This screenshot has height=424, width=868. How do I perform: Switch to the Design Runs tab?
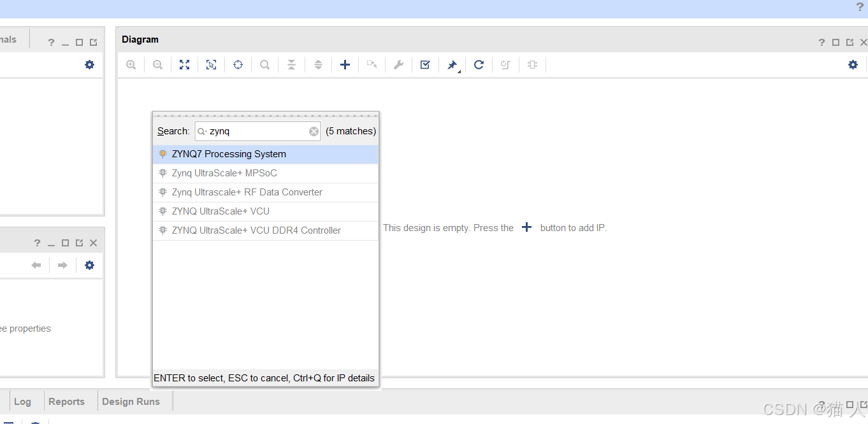pos(131,402)
